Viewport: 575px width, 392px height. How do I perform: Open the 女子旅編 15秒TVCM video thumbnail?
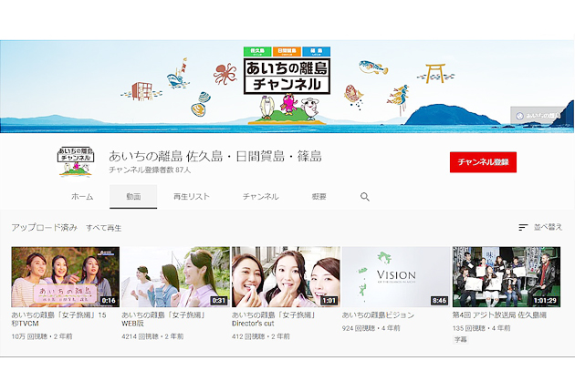pyautogui.click(x=66, y=277)
